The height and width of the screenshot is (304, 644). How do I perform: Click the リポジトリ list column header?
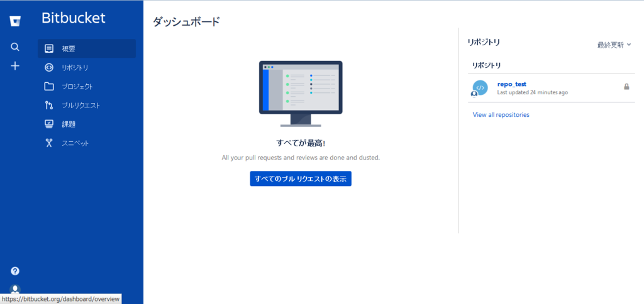(x=486, y=65)
